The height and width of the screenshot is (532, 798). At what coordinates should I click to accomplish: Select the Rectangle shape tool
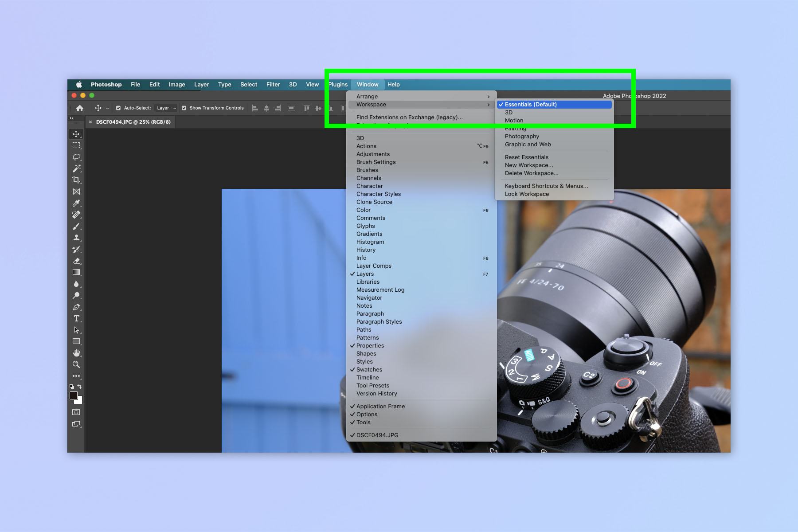(x=76, y=341)
